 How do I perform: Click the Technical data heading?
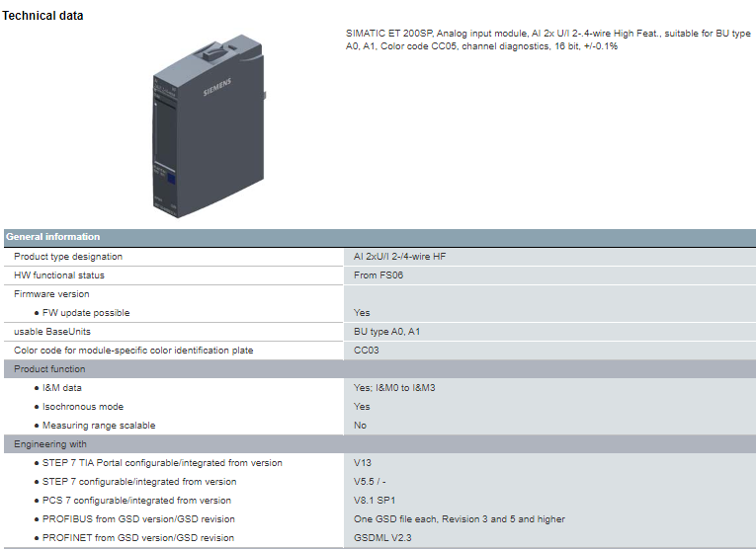pyautogui.click(x=43, y=16)
